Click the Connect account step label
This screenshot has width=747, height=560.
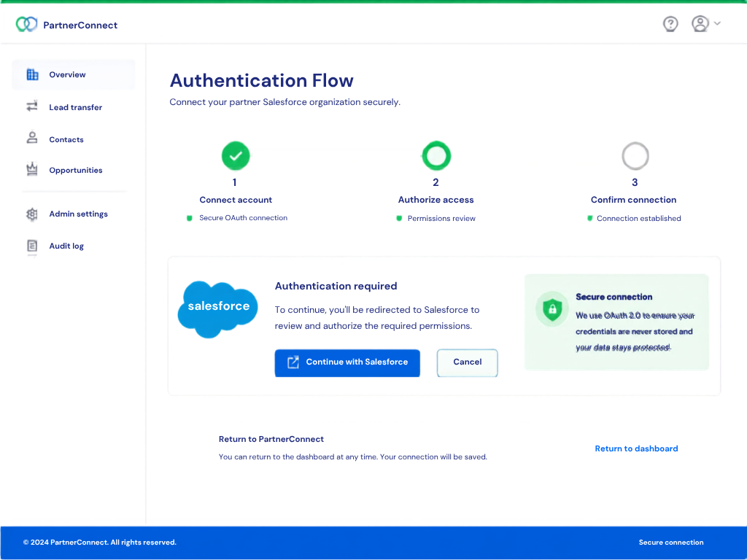(x=236, y=200)
